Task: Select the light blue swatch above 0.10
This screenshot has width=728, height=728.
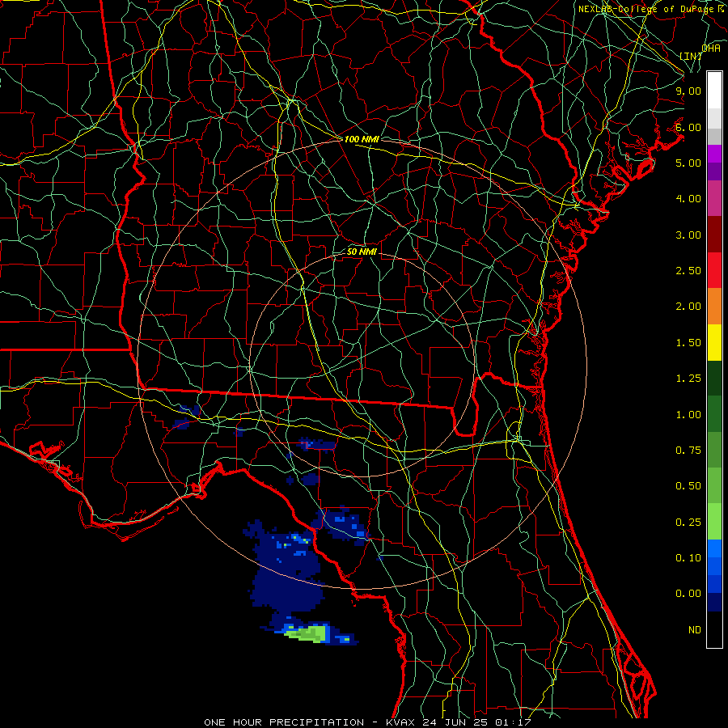Action: click(714, 548)
